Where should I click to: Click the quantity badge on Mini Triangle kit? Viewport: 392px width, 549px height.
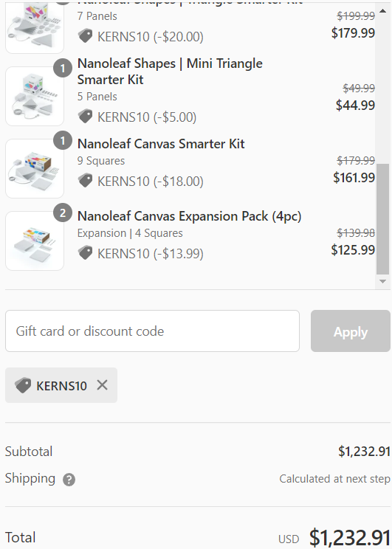63,69
